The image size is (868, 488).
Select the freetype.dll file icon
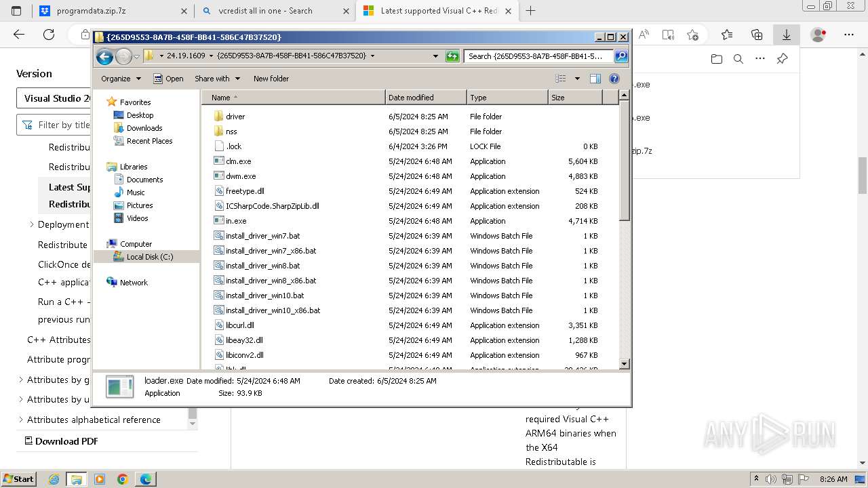(x=218, y=191)
